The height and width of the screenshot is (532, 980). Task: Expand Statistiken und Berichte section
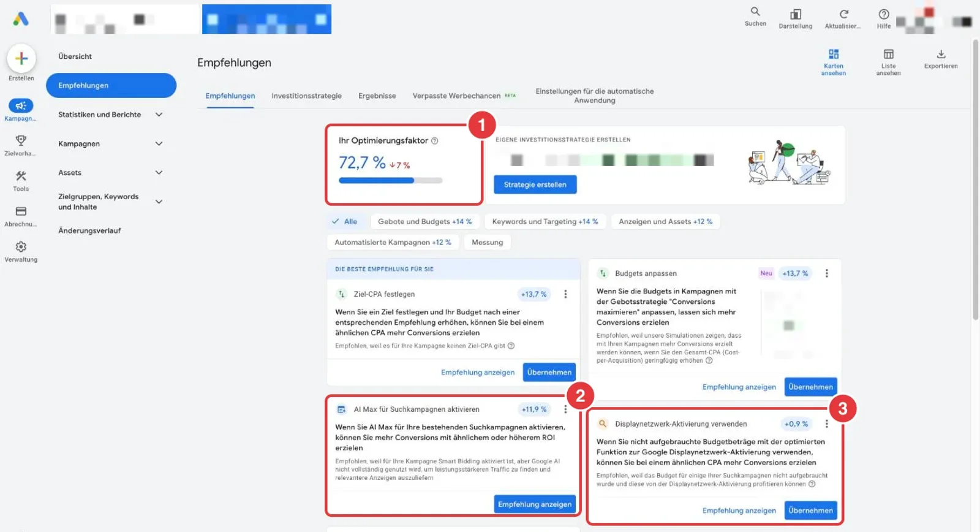click(159, 115)
